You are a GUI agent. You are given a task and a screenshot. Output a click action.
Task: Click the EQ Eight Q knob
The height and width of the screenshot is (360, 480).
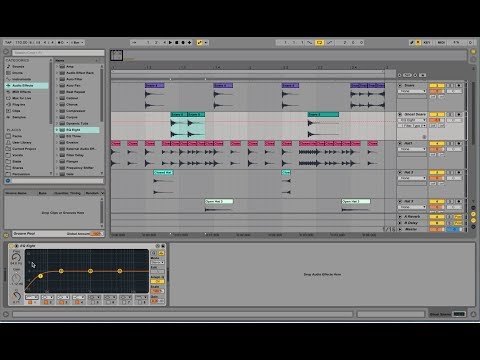click(x=16, y=296)
